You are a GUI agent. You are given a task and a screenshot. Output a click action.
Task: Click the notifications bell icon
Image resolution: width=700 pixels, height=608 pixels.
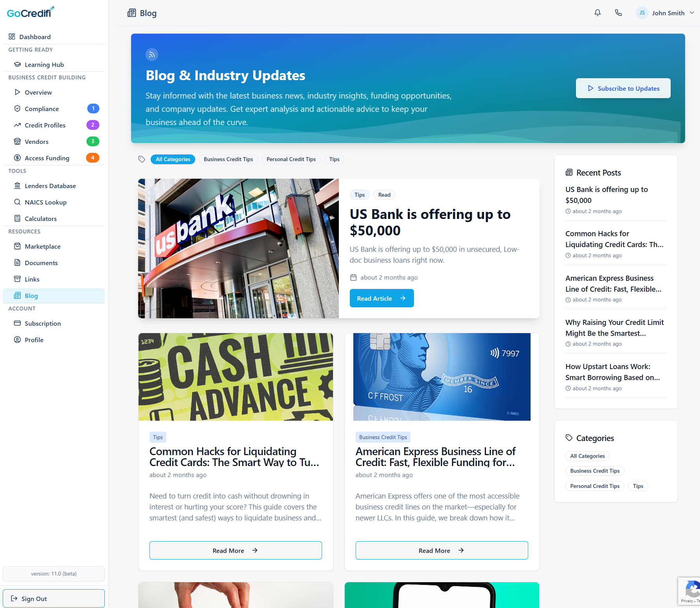597,13
